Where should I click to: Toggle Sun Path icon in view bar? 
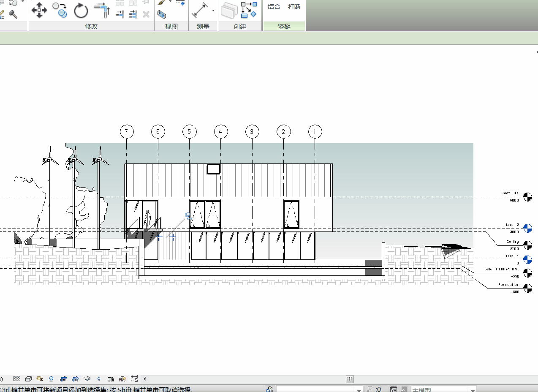click(40, 379)
